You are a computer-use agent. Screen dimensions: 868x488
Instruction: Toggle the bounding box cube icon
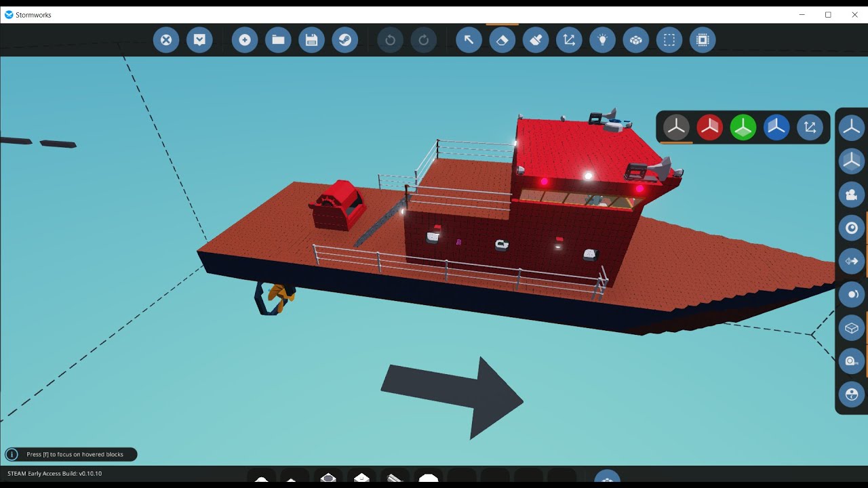852,328
